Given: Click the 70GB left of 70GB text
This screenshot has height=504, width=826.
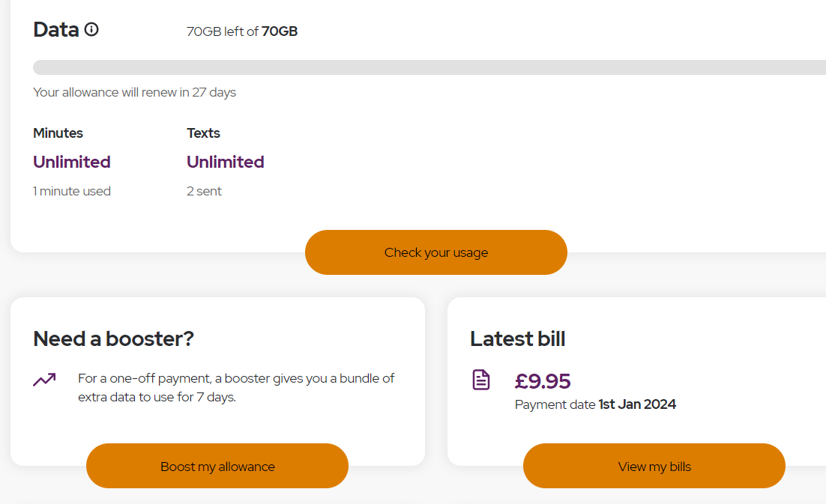Looking at the screenshot, I should tap(241, 31).
